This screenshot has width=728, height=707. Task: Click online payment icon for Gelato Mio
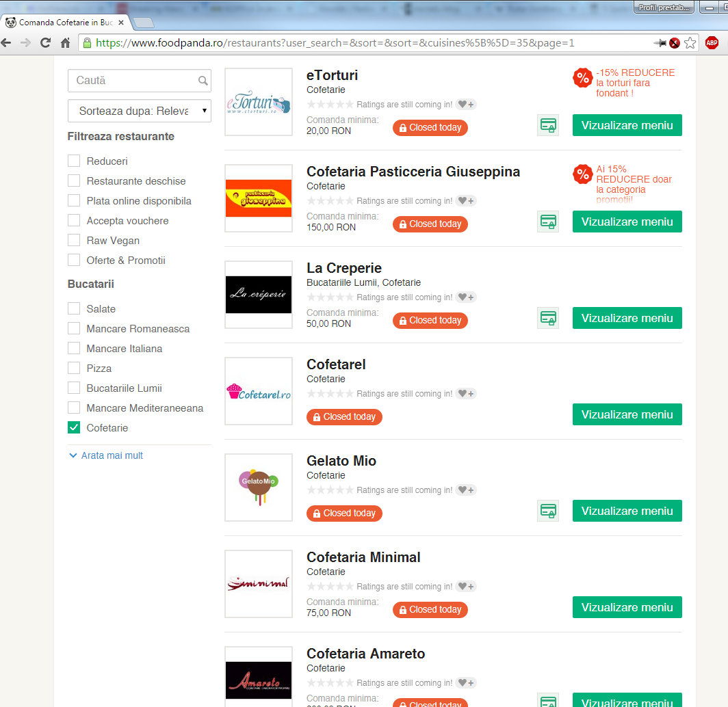tap(548, 511)
